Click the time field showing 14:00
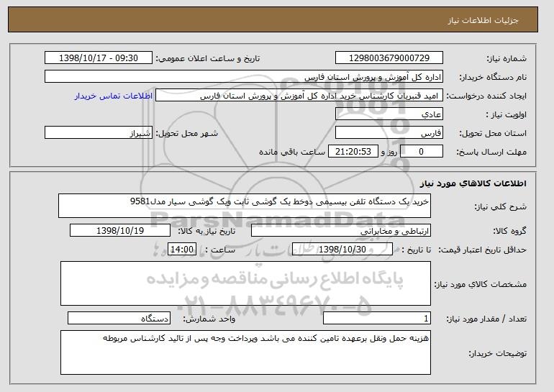Viewport: 554px width, 392px height. click(182, 250)
